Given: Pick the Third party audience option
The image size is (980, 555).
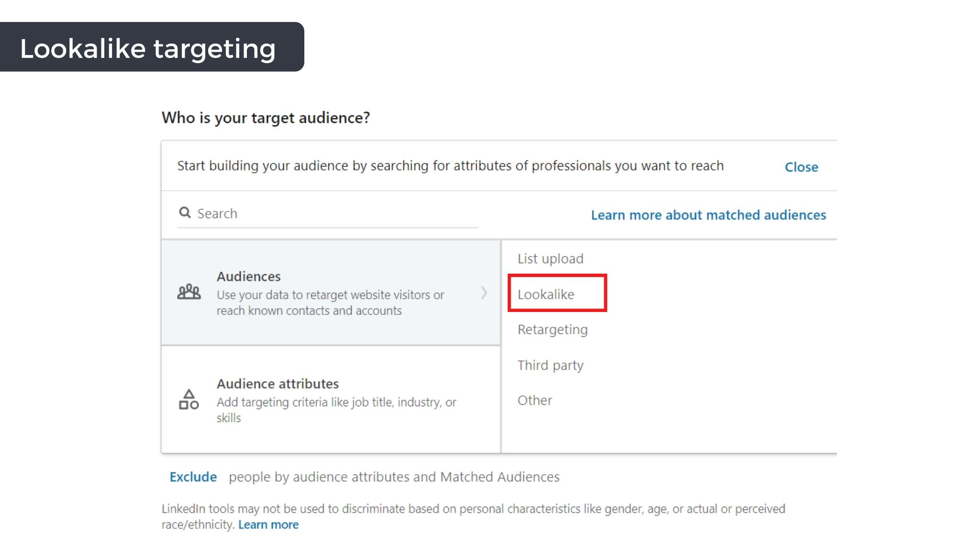Looking at the screenshot, I should [x=550, y=365].
